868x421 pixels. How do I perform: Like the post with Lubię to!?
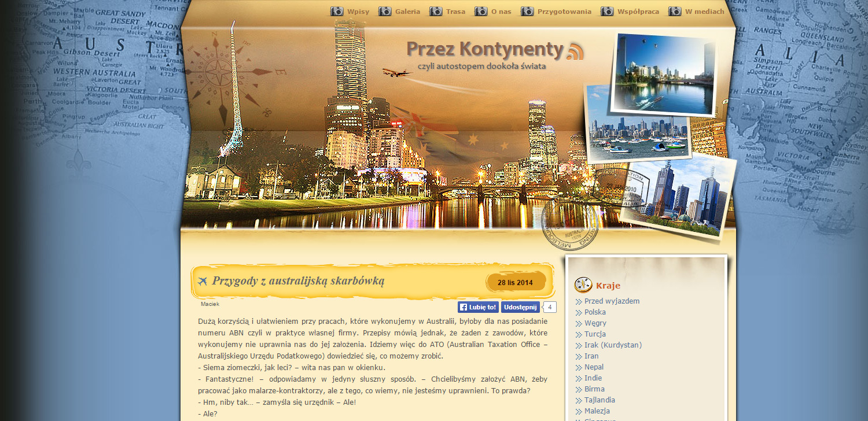click(478, 307)
